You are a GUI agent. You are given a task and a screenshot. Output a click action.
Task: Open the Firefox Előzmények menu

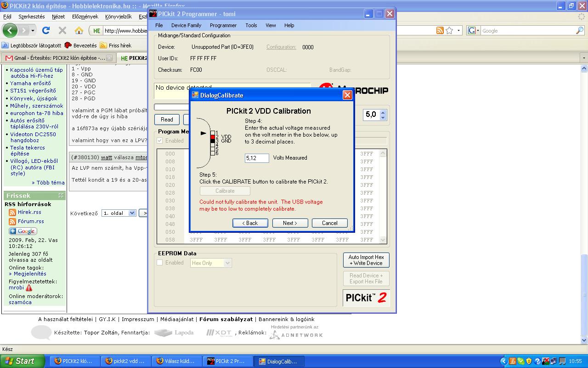[x=85, y=17]
